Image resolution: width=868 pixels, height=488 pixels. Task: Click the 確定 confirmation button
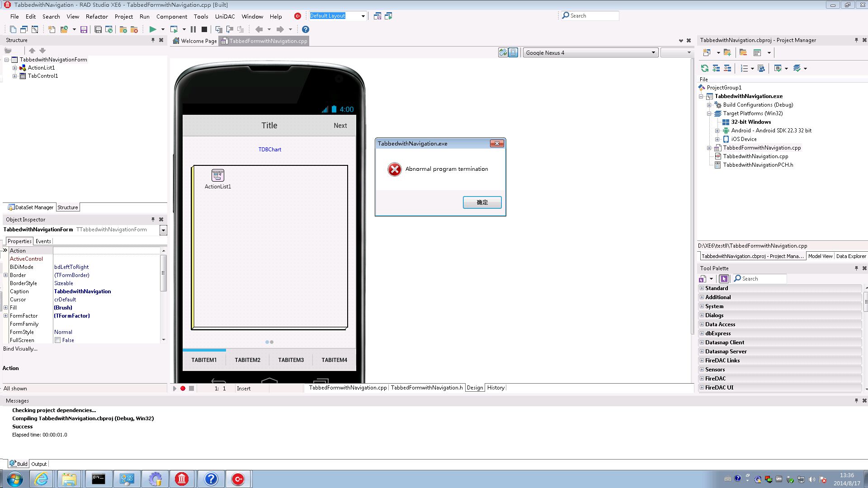click(x=481, y=202)
